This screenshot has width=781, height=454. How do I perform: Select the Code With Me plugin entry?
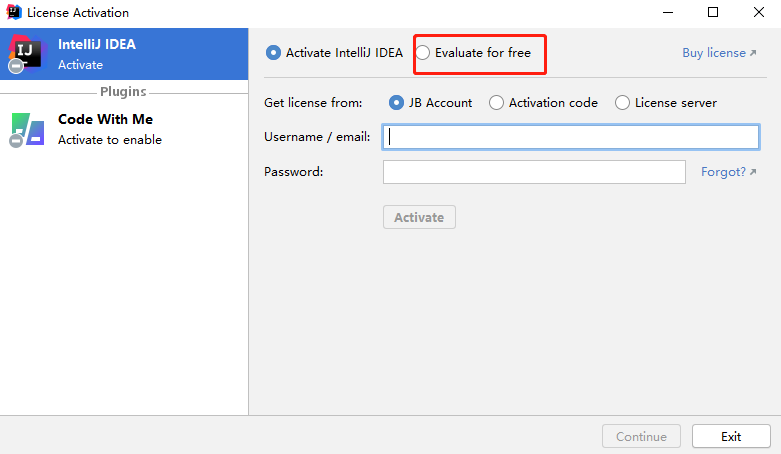124,129
